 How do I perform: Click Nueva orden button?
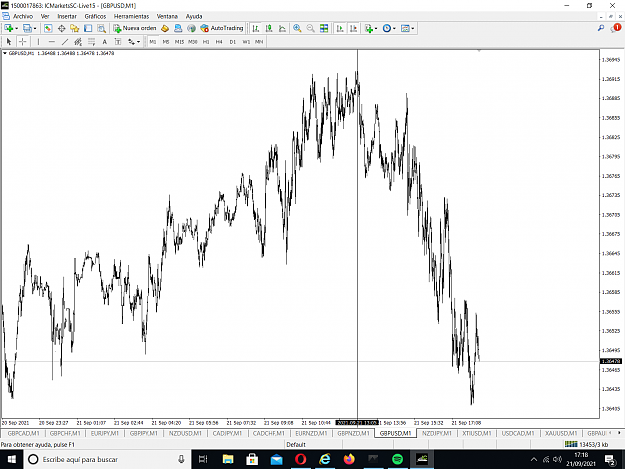tap(135, 28)
